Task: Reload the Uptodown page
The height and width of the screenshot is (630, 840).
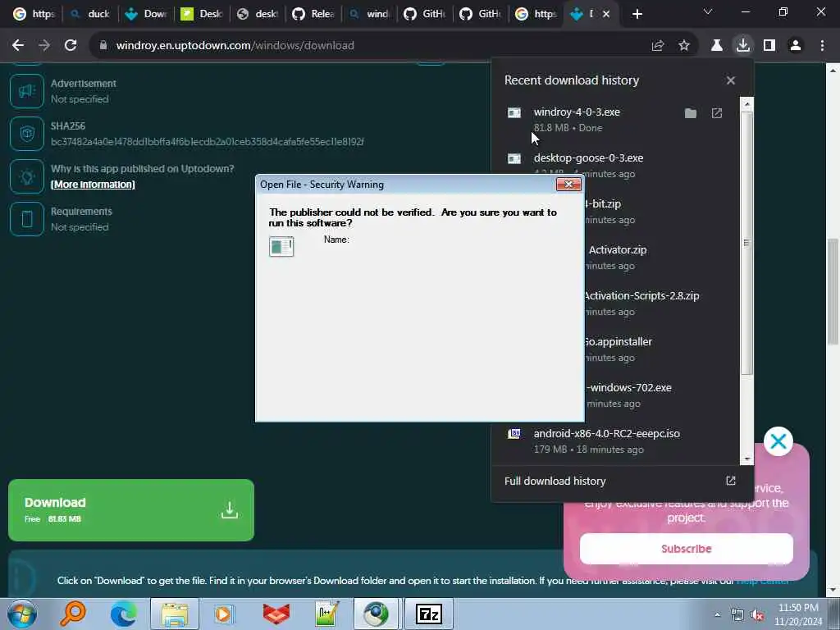Action: point(71,46)
